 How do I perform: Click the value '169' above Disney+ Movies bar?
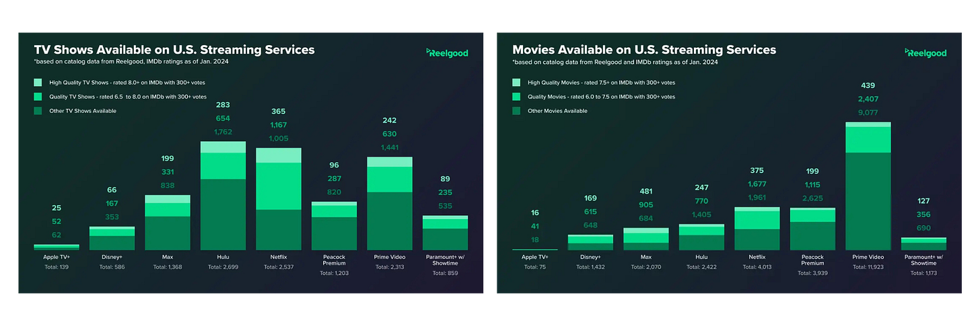click(x=590, y=198)
